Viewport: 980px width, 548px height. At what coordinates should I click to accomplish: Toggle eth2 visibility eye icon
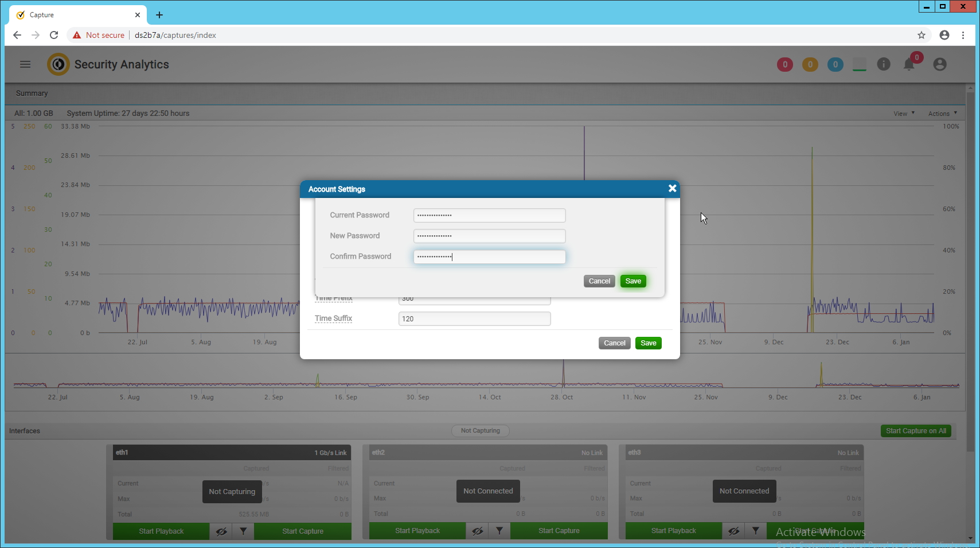click(x=477, y=531)
